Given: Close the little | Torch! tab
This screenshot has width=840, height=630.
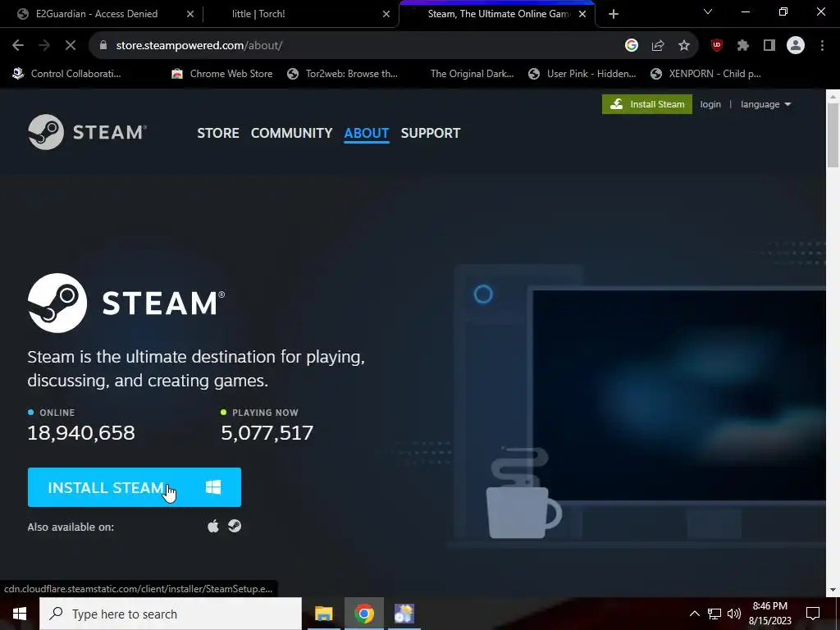Looking at the screenshot, I should pos(386,14).
